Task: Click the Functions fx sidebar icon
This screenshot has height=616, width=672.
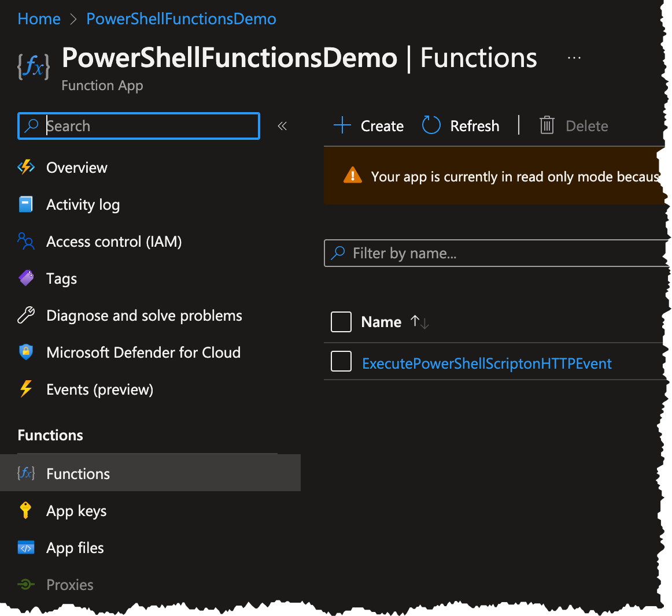Action: point(26,473)
